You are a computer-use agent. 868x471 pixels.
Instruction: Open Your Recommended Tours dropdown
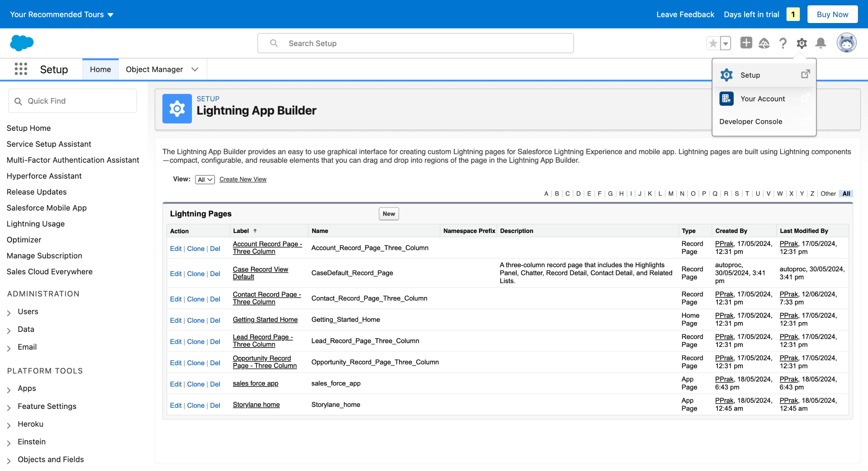(61, 14)
